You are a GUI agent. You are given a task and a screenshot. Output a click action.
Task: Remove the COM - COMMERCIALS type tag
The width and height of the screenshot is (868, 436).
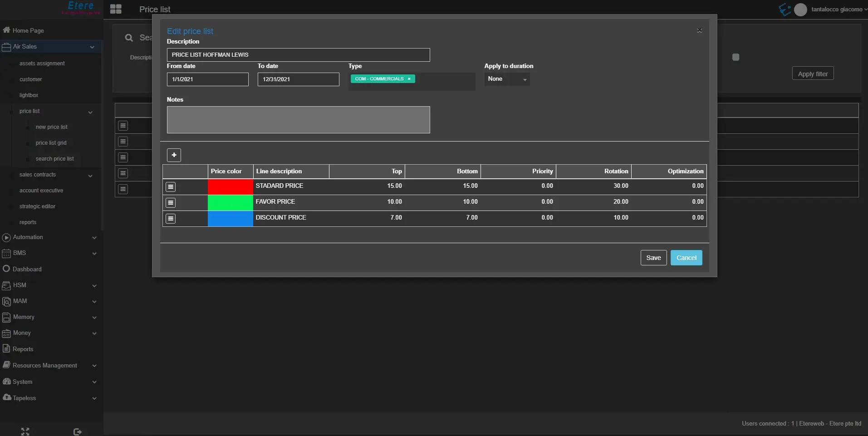point(409,79)
